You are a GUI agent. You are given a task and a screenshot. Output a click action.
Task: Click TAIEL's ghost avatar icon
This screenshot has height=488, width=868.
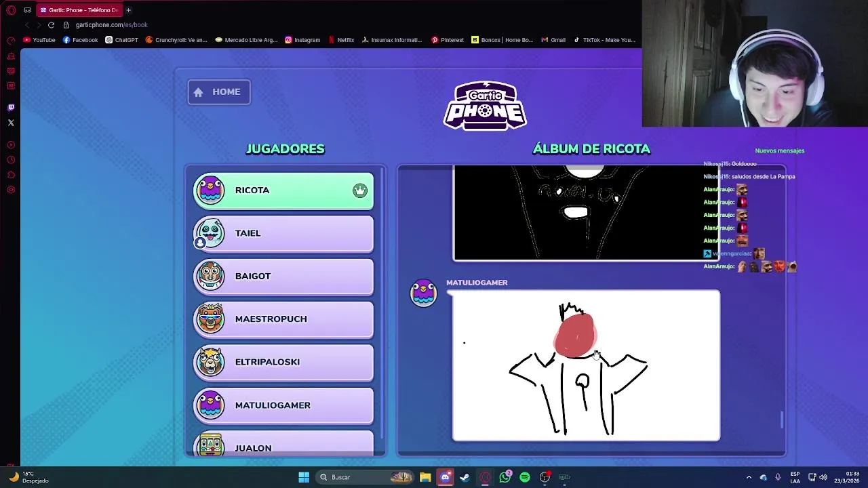click(210, 233)
